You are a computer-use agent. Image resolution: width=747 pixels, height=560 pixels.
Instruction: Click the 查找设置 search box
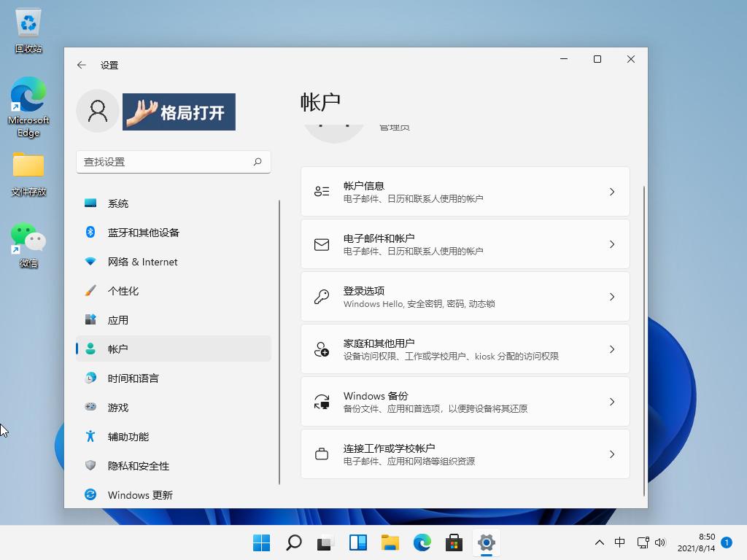[174, 161]
